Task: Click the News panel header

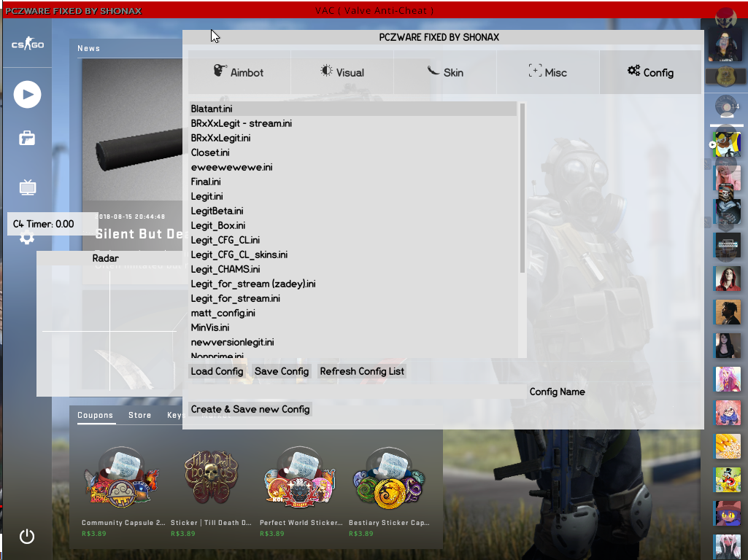Action: coord(89,48)
